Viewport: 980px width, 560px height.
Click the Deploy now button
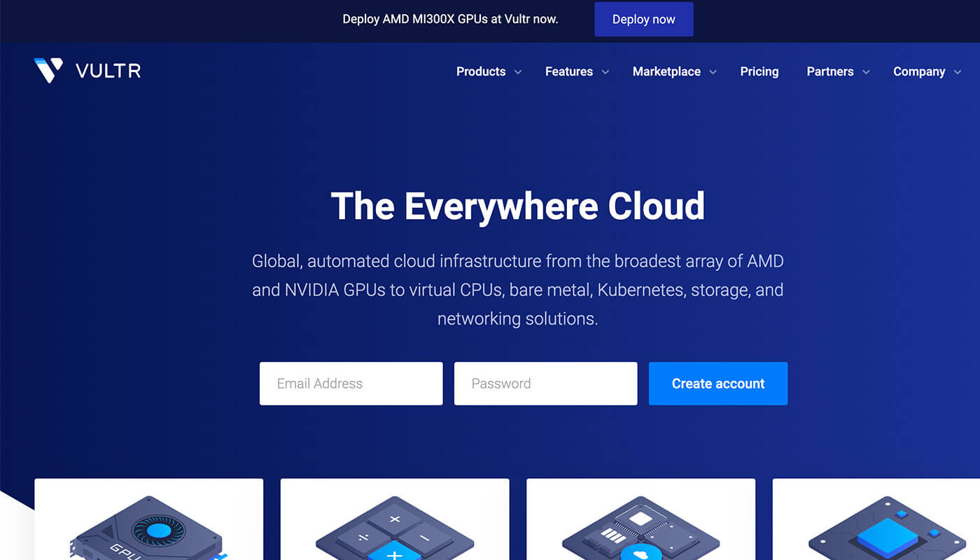click(644, 19)
